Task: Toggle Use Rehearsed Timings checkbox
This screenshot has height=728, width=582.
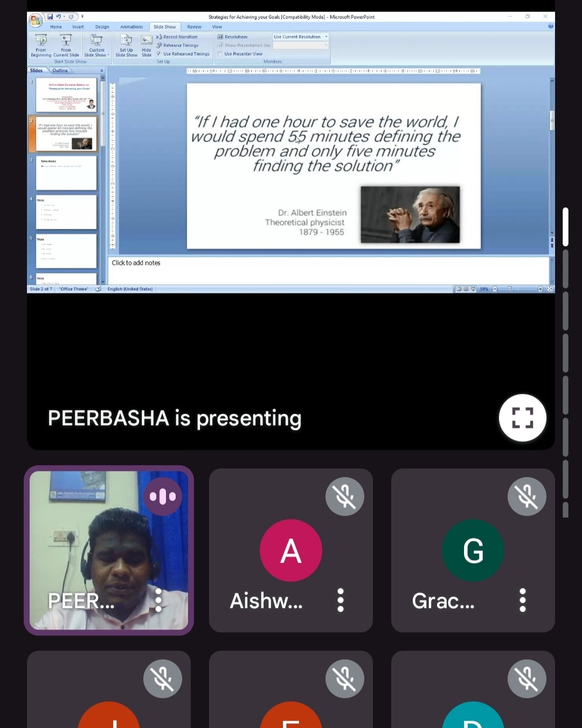Action: (159, 54)
